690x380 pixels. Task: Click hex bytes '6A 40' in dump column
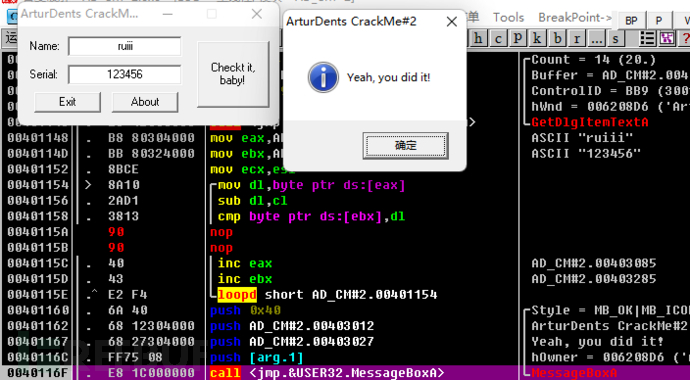[128, 311]
